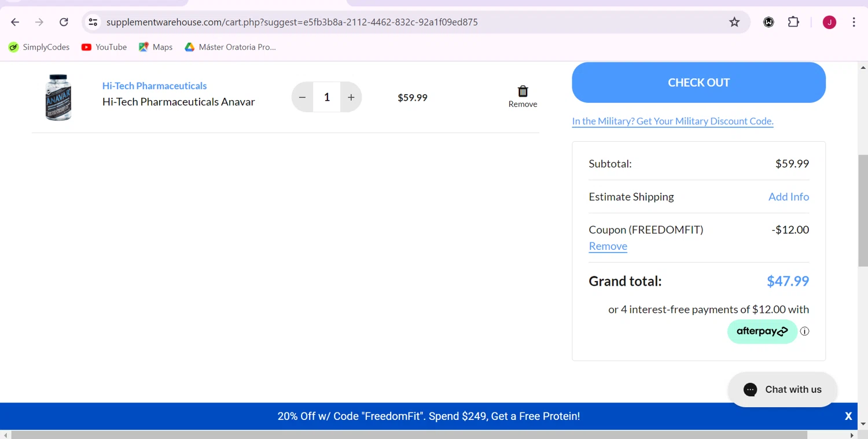Open the round extension icon beside the star
The width and height of the screenshot is (868, 439).
(768, 22)
